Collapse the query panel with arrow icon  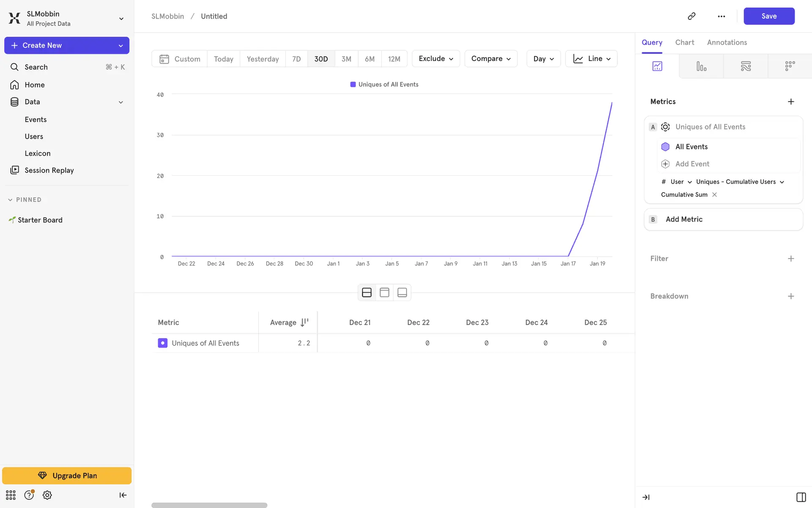point(646,497)
